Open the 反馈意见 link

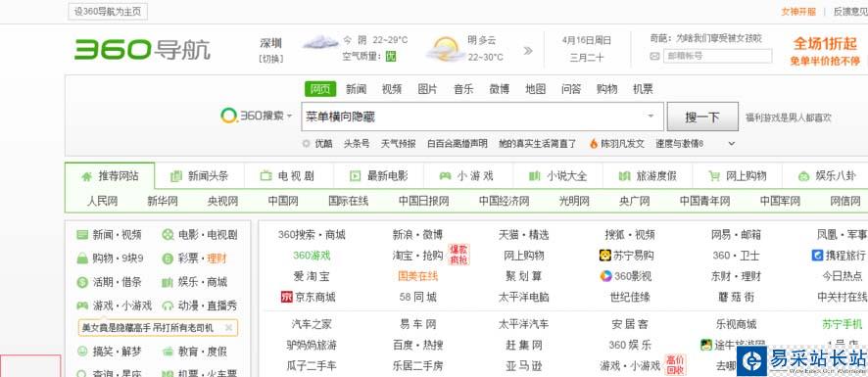[x=850, y=12]
